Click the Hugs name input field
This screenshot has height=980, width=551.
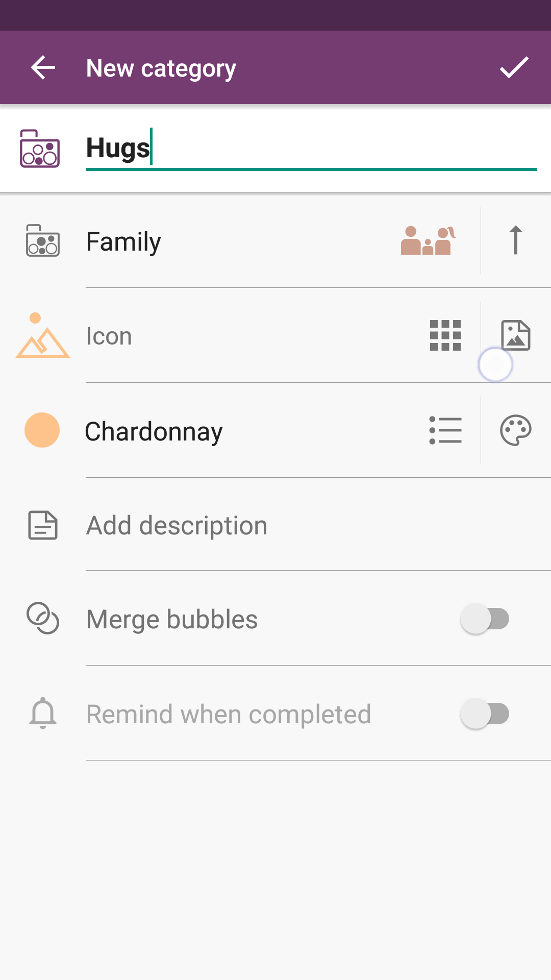(311, 149)
